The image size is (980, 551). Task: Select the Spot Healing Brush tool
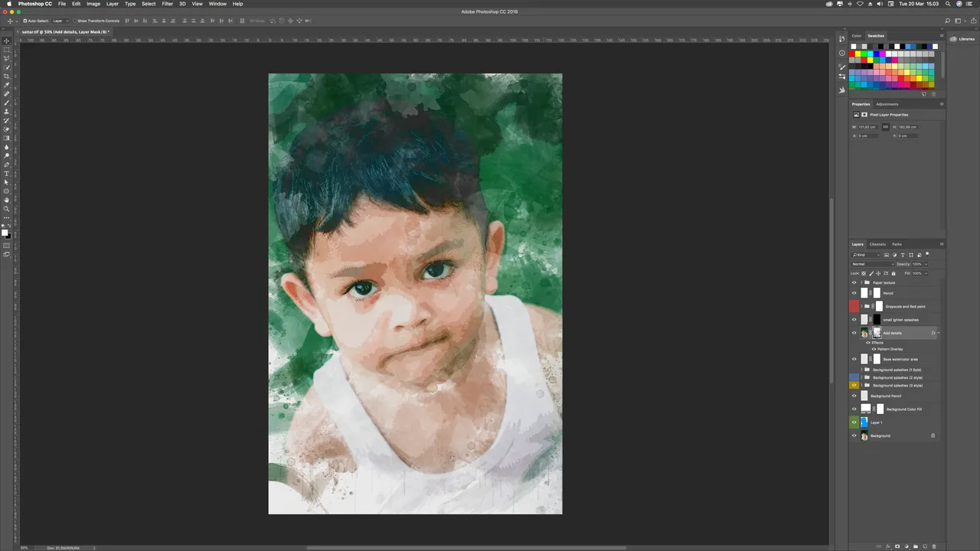pyautogui.click(x=7, y=94)
